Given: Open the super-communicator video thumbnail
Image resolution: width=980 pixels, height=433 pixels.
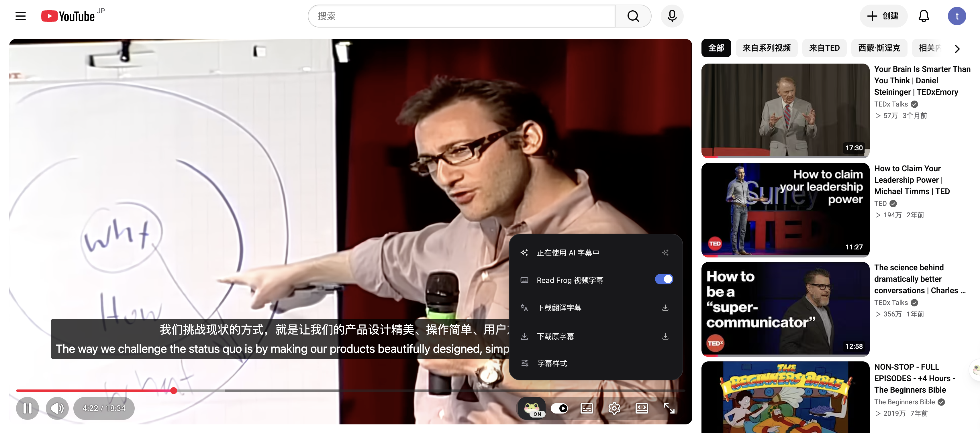Looking at the screenshot, I should 785,309.
